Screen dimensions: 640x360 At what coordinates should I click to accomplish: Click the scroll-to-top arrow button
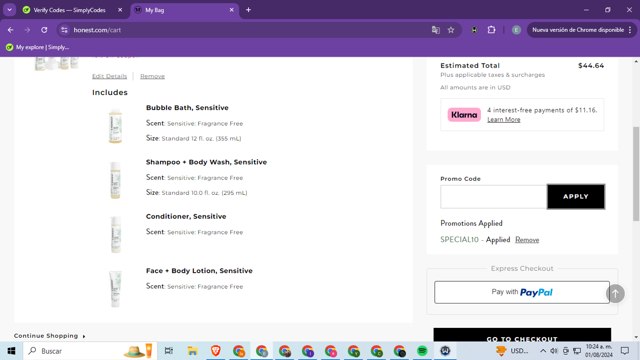pyautogui.click(x=615, y=293)
